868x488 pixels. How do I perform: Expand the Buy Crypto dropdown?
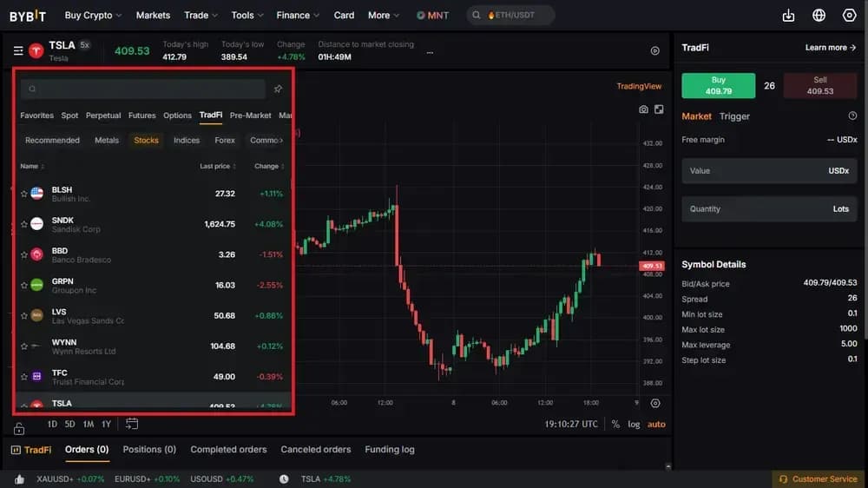pos(93,16)
